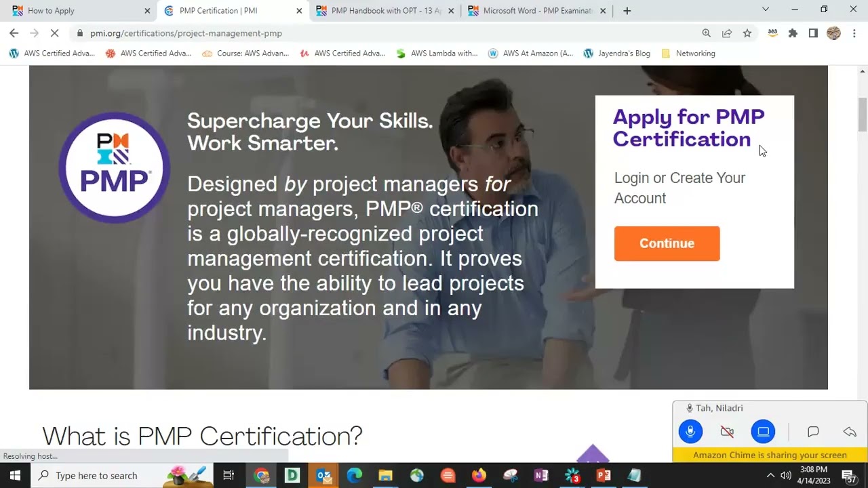Viewport: 868px width, 488px height.
Task: Expand the Networking bookmarks folder
Action: click(x=688, y=54)
